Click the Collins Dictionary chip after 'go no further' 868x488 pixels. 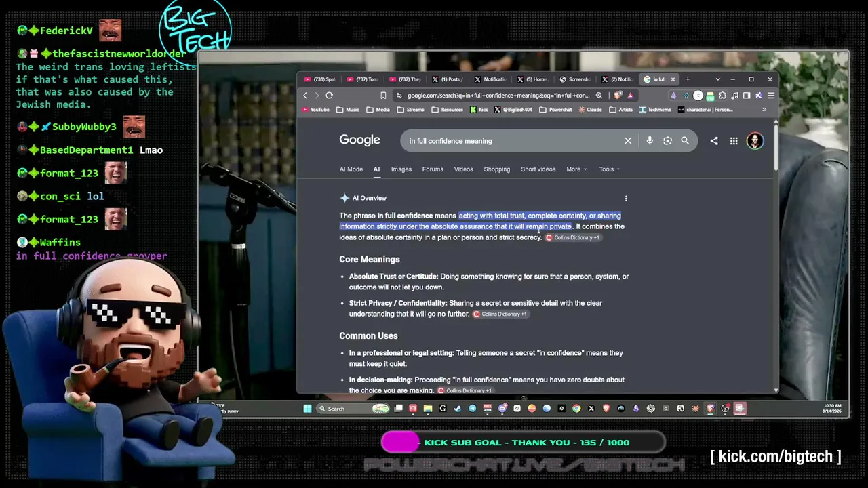pos(500,314)
